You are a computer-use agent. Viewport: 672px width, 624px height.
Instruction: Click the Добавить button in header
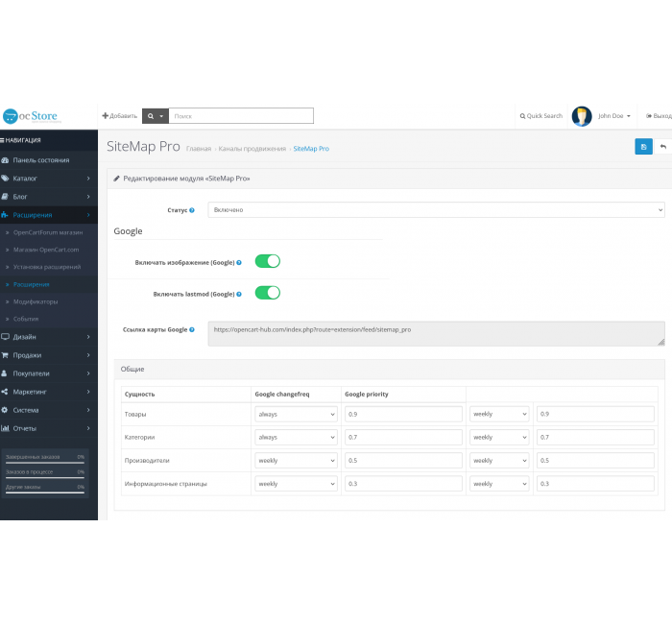(x=120, y=116)
